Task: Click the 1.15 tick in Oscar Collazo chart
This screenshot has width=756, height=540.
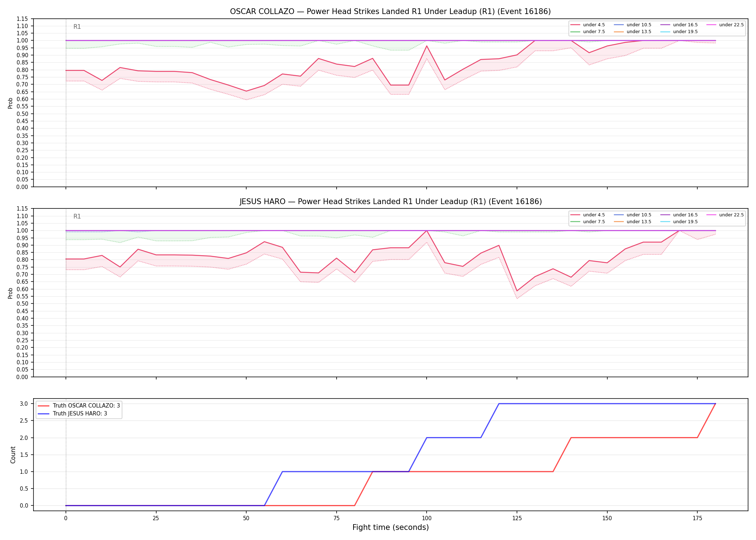Action: point(22,19)
